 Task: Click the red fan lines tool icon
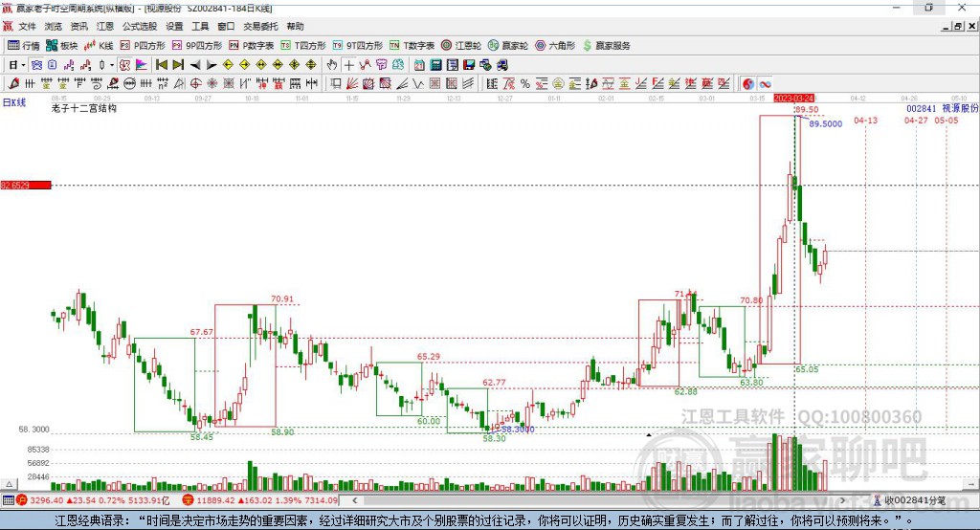[351, 83]
